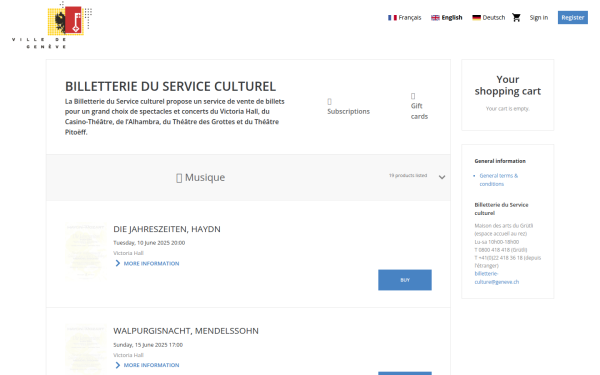Image resolution: width=600 pixels, height=375 pixels.
Task: Buy tickets for Die Jahreszeiten, Haydn
Action: pyautogui.click(x=405, y=280)
